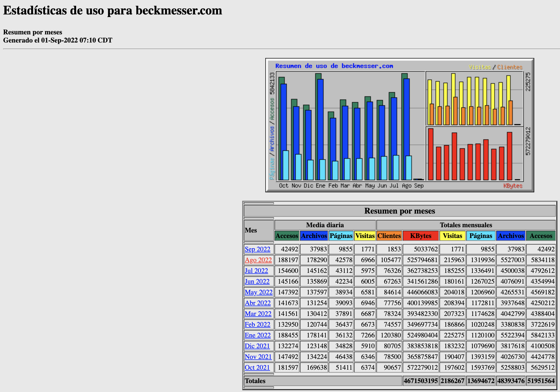Click the Media diaria table heading
This screenshot has height=392, width=560.
coord(325,225)
